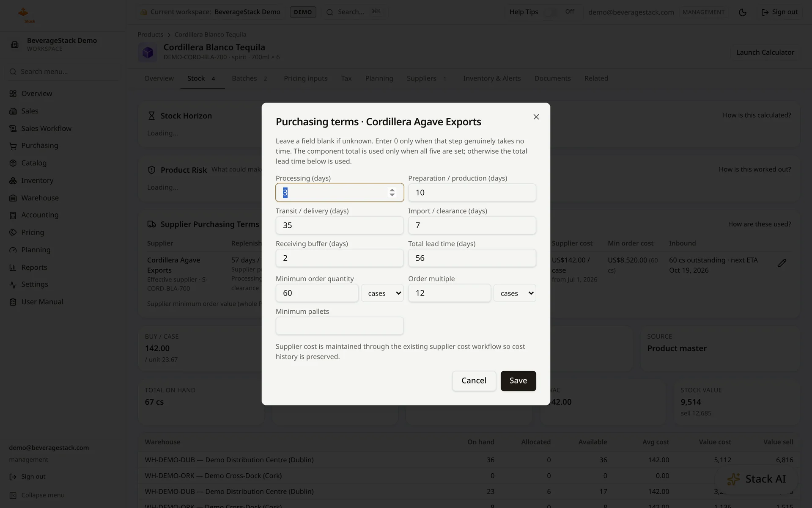Sign out from the top bar
This screenshot has height=508, width=812.
[x=779, y=12]
